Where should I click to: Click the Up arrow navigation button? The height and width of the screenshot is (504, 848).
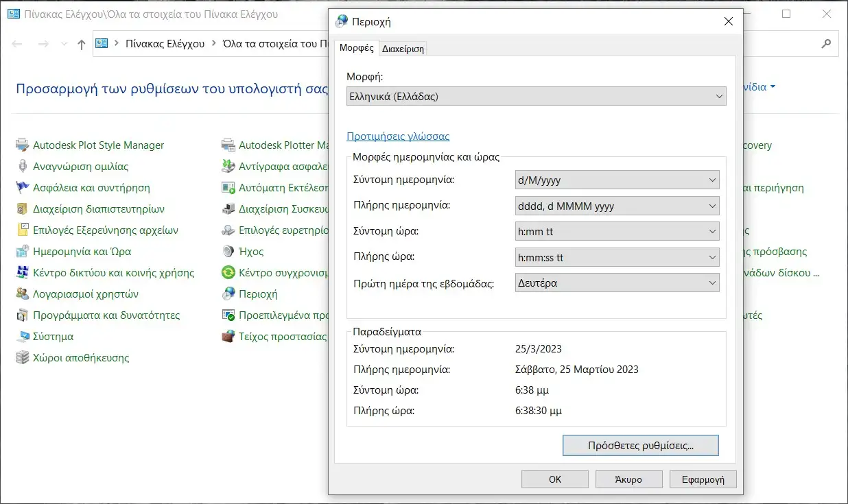(82, 44)
